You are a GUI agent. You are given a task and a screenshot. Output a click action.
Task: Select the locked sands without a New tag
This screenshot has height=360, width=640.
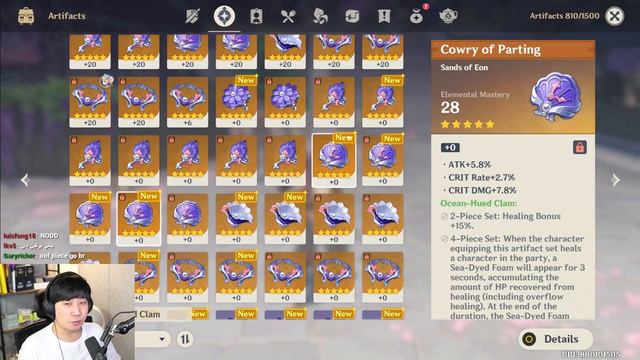pyautogui.click(x=187, y=219)
